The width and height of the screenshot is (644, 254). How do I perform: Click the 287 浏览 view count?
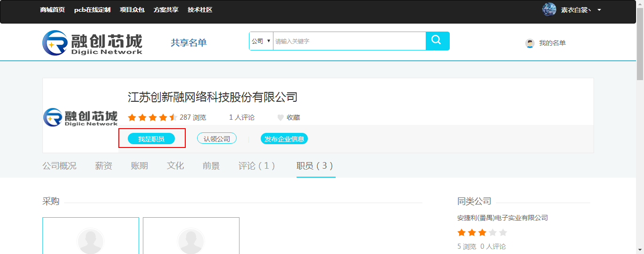[193, 117]
